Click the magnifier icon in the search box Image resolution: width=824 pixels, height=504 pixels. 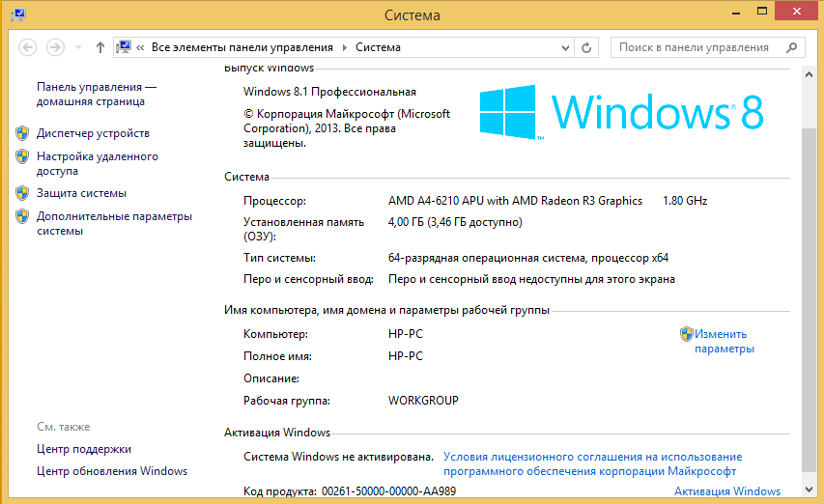(x=791, y=47)
